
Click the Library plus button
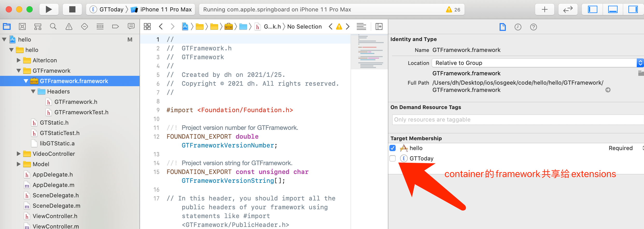tap(545, 10)
